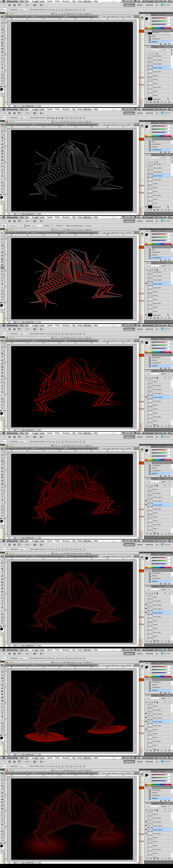Click the add layer mask icon beside red dashed artwork
This screenshot has width=173, height=868.
pos(154,318)
